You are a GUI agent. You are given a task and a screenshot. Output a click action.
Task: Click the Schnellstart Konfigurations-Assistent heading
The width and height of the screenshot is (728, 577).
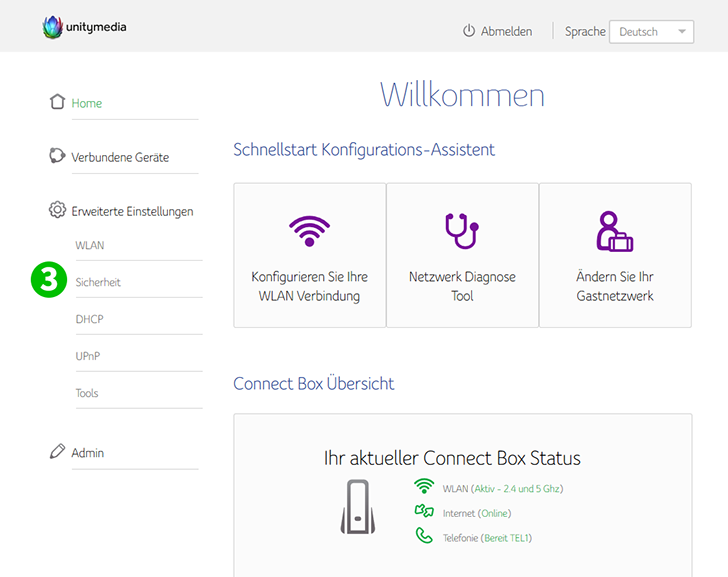point(364,150)
